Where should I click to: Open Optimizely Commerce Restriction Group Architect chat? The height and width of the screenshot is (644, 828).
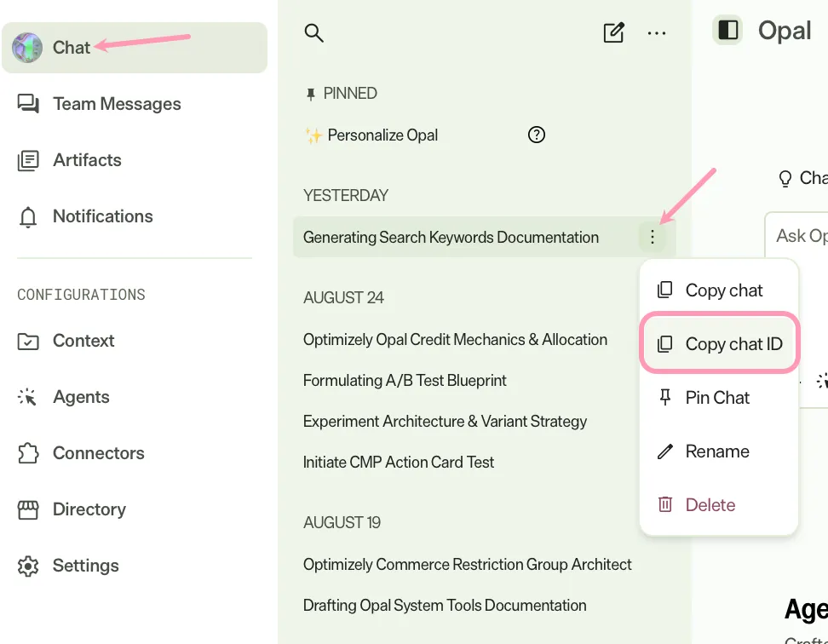pyautogui.click(x=468, y=564)
